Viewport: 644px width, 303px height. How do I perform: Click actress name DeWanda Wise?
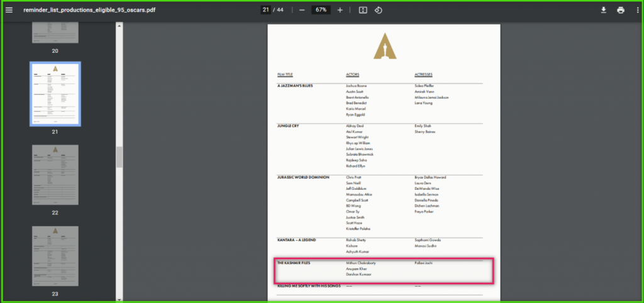coord(427,189)
